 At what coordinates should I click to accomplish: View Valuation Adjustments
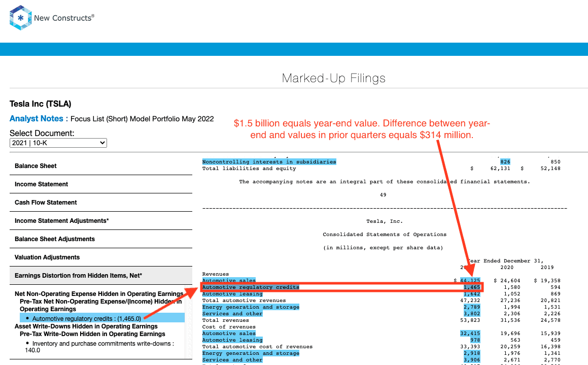pyautogui.click(x=47, y=257)
